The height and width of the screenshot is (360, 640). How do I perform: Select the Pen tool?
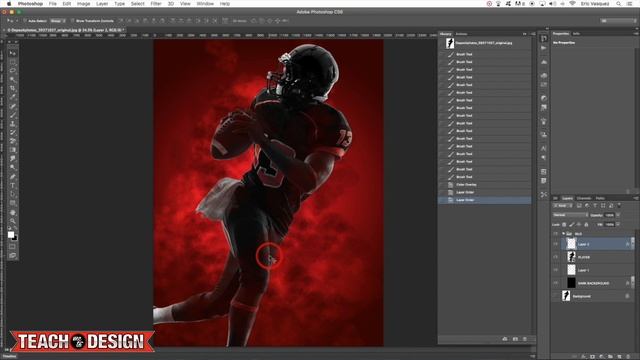(13, 176)
